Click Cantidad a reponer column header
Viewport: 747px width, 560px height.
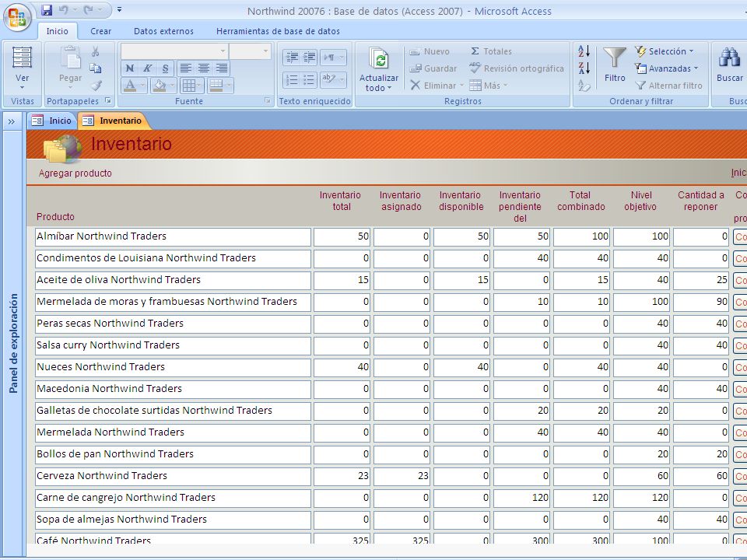point(701,201)
